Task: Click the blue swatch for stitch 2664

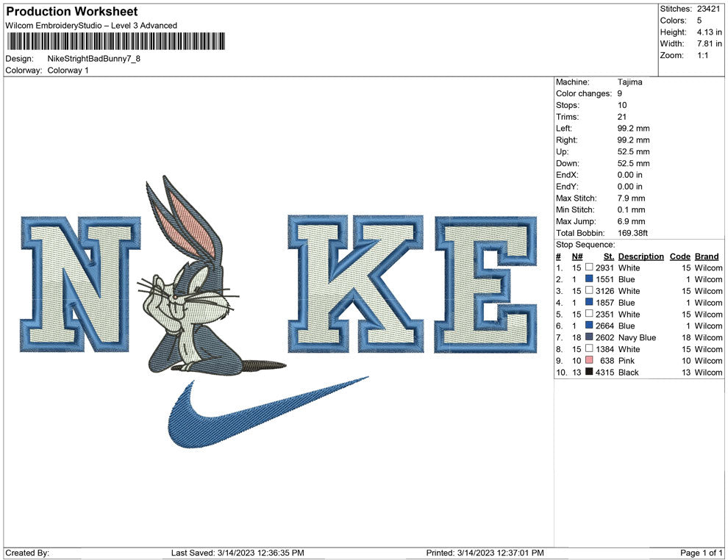Action: pos(589,326)
